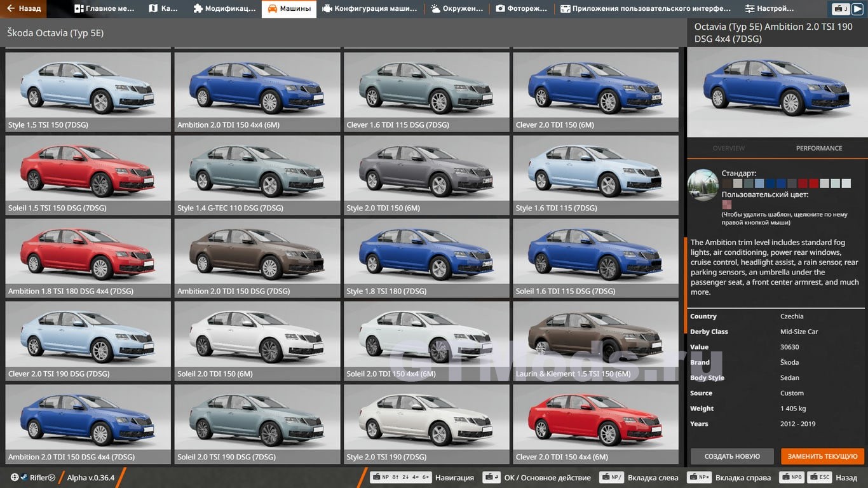
Task: Switch to the Конфигурация машины tab
Action: [x=370, y=9]
